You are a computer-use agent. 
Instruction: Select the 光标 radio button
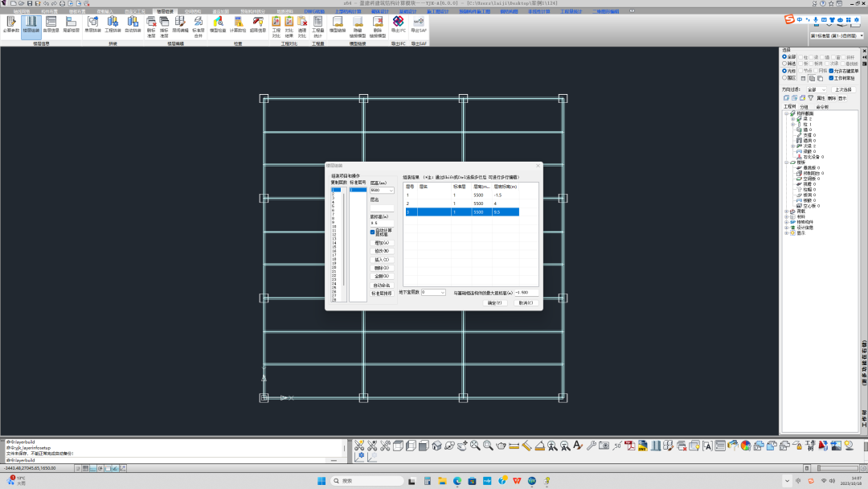click(784, 71)
